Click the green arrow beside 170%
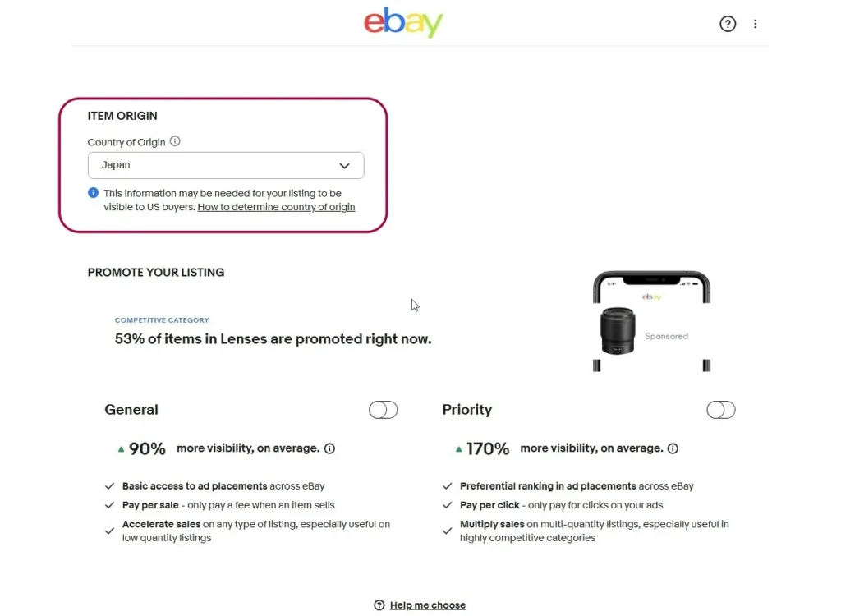This screenshot has height=616, width=841. 458,449
